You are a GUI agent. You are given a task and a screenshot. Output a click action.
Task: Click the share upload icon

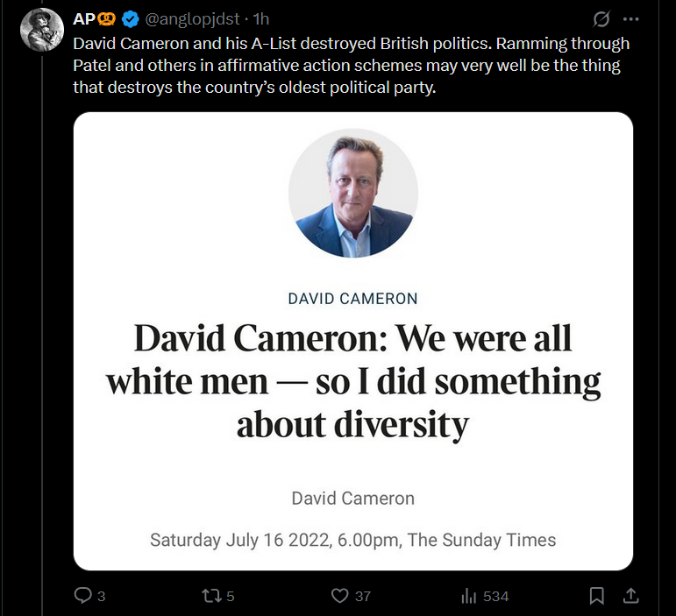(630, 596)
